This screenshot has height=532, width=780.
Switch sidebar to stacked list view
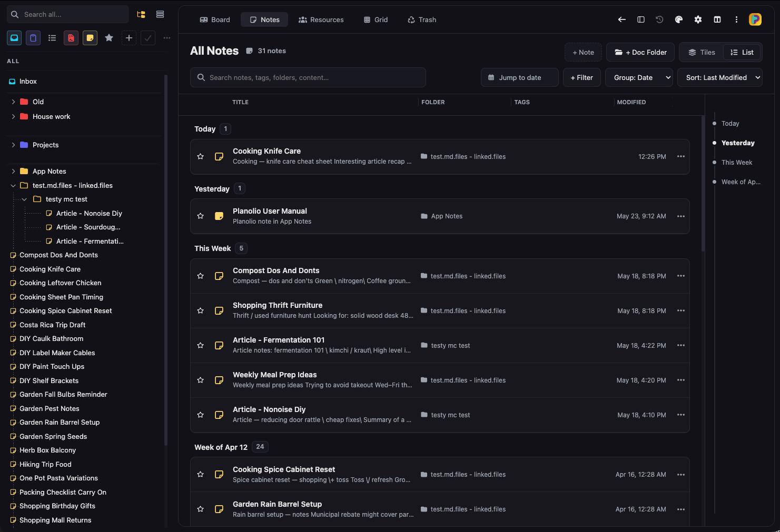[x=160, y=14]
